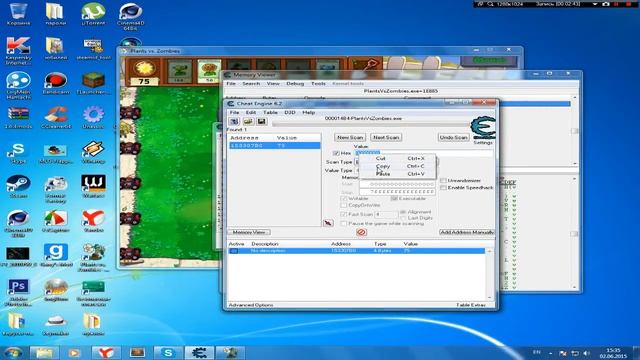Toggle the Writable checkbox
The width and height of the screenshot is (640, 360).
point(344,198)
